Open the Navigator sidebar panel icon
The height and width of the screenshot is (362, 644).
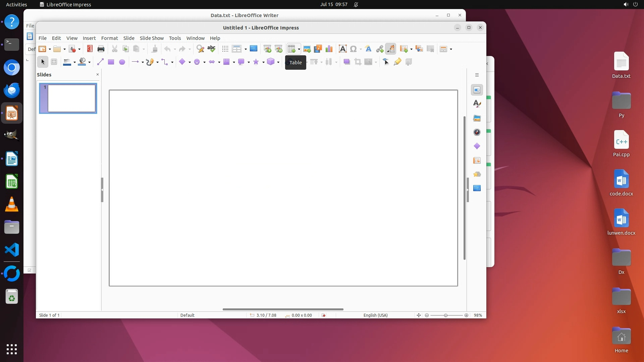pos(477,132)
